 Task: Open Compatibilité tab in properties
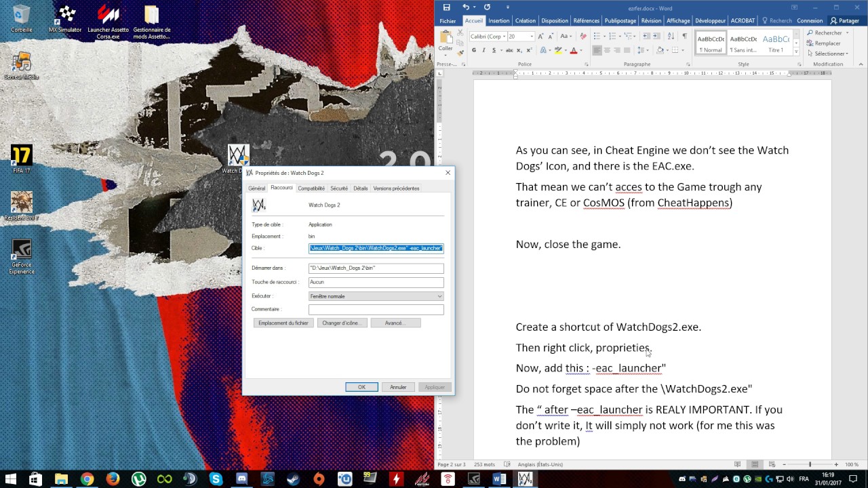coord(311,188)
